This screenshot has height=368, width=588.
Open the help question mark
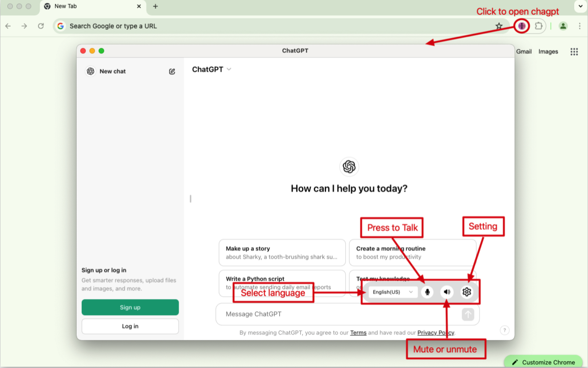(504, 330)
